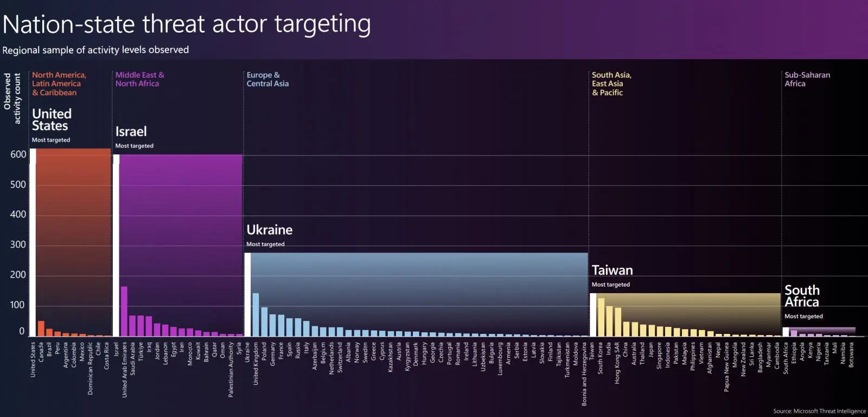Viewport: 868px width, 417px height.
Task: Click the "Bosnia and Herzegovina" x-axis label
Action: tap(584, 374)
